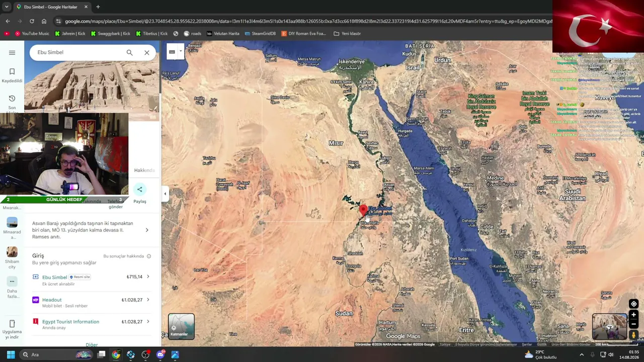Click the Kahire city label on map
The height and width of the screenshot is (362, 644).
click(x=367, y=82)
